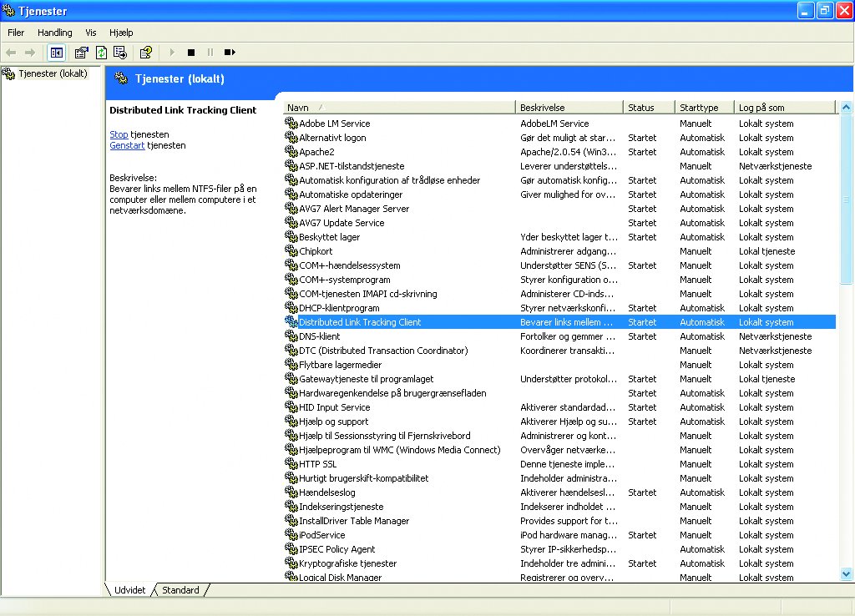Select the DNS-klient service row
Image resolution: width=855 pixels, height=616 pixels.
320,336
